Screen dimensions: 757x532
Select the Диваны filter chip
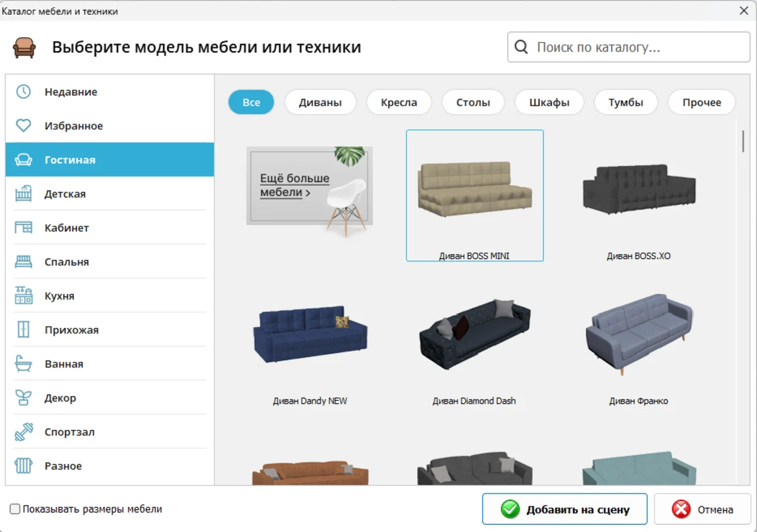click(320, 102)
